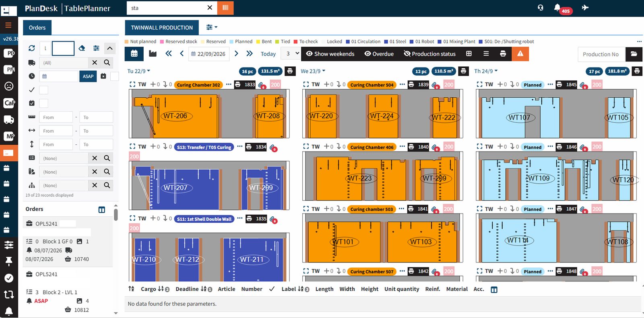Click the eraser clear-filters icon
The height and width of the screenshot is (318, 644).
click(82, 48)
